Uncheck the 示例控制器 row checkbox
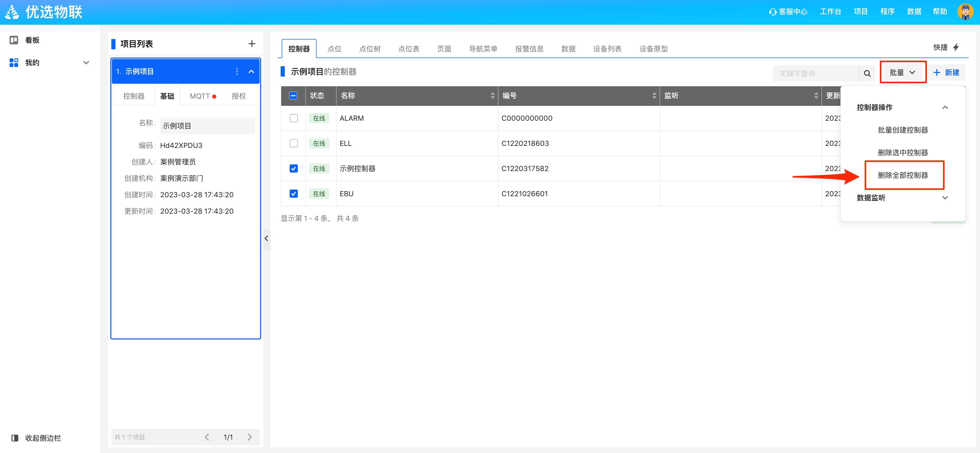This screenshot has height=453, width=980. (x=293, y=168)
